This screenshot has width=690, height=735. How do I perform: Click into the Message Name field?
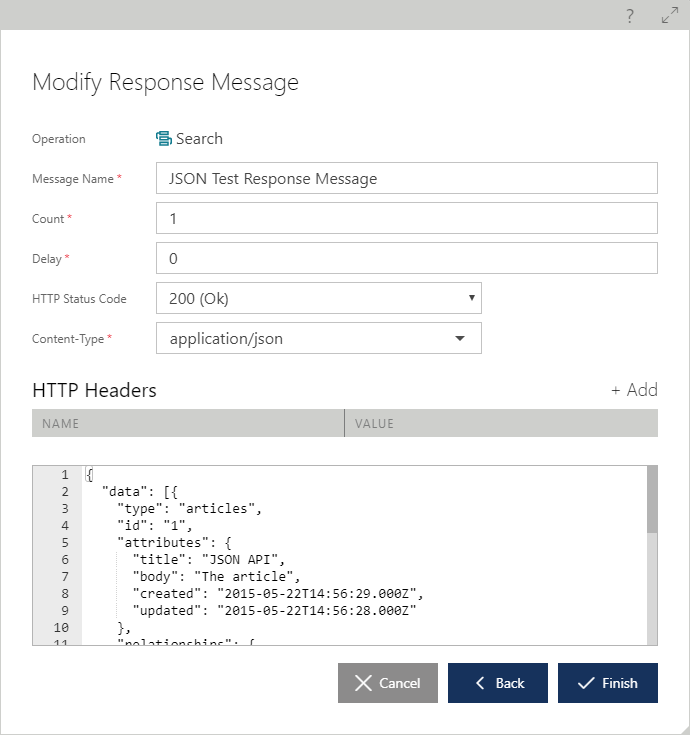pos(406,178)
